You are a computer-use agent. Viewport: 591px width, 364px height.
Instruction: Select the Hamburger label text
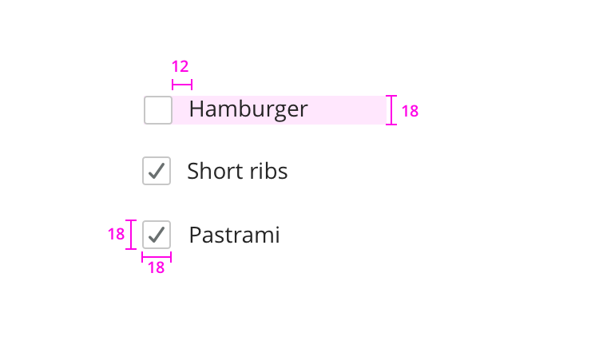[x=248, y=109]
